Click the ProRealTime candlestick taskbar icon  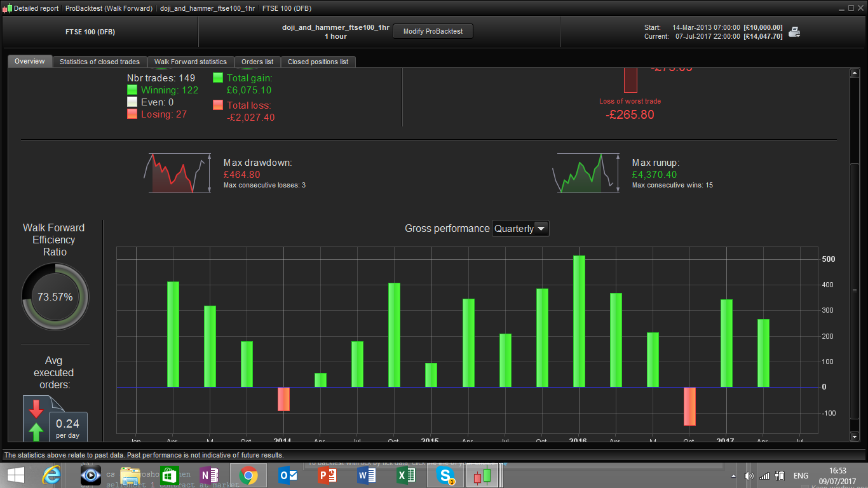pos(484,475)
